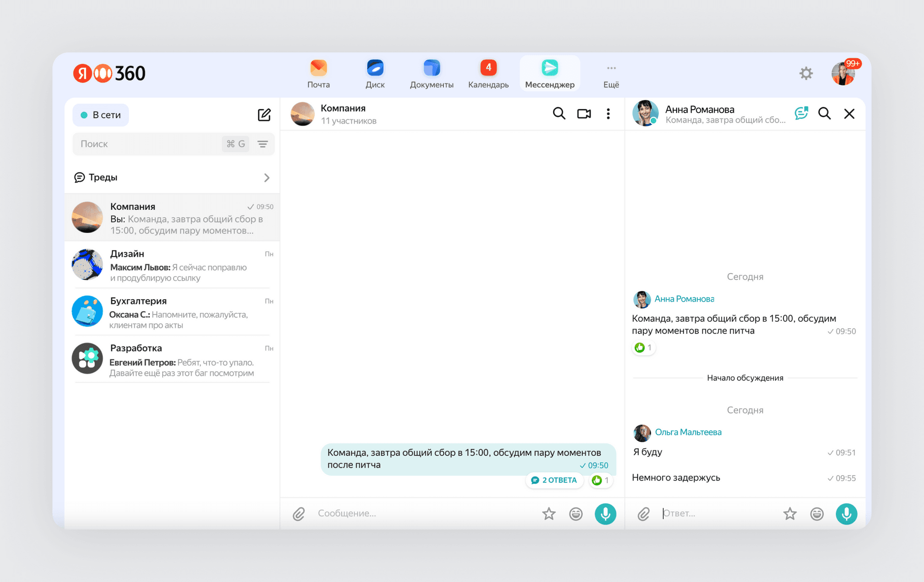The image size is (924, 582).
Task: Click the Компания header avatar
Action: point(303,114)
